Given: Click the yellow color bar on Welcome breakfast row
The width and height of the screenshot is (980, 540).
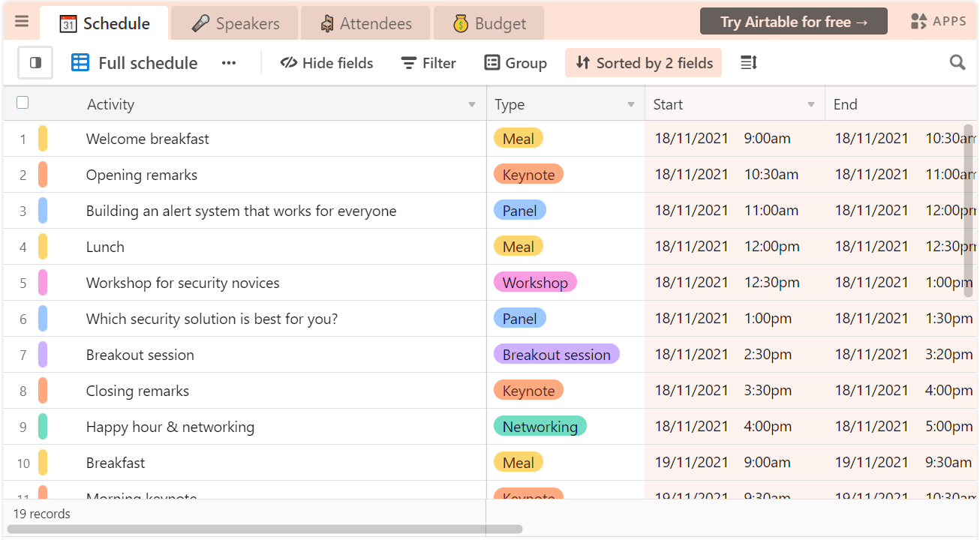Looking at the screenshot, I should (x=43, y=139).
